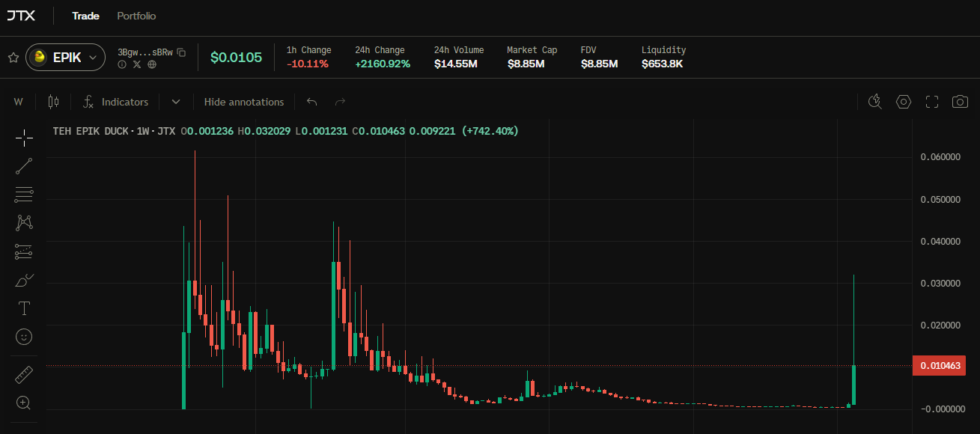Expand the chevron next to Indicators

[176, 102]
